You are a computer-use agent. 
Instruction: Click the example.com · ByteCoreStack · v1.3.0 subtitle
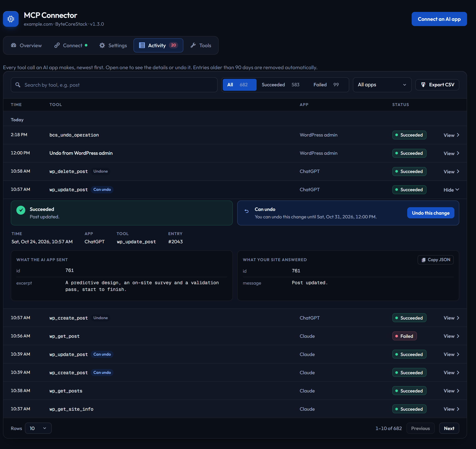tap(64, 24)
